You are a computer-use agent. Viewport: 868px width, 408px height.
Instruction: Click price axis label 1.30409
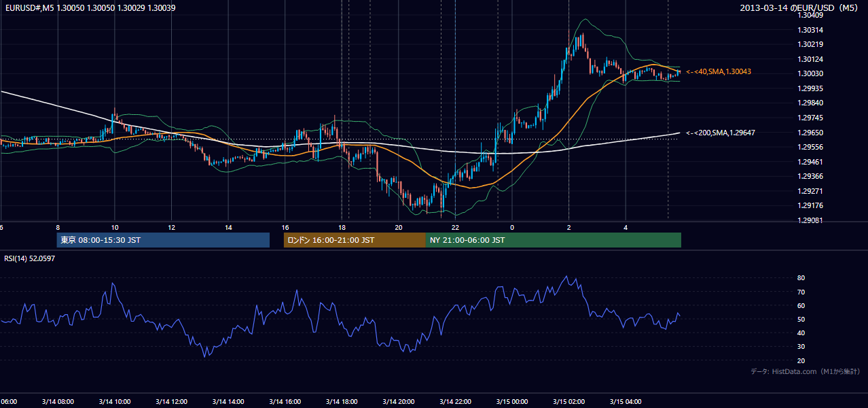pos(810,15)
